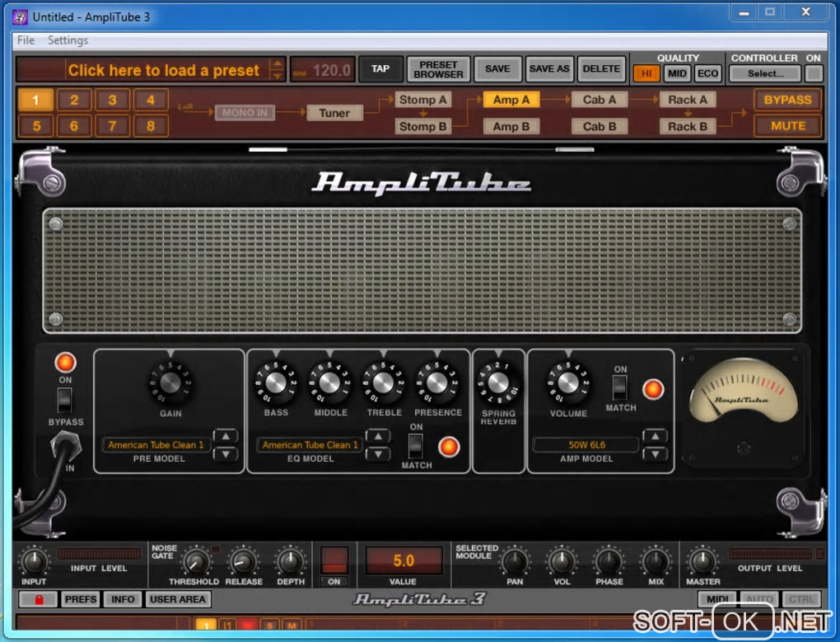Flip the EQ MATCH switch

click(416, 446)
